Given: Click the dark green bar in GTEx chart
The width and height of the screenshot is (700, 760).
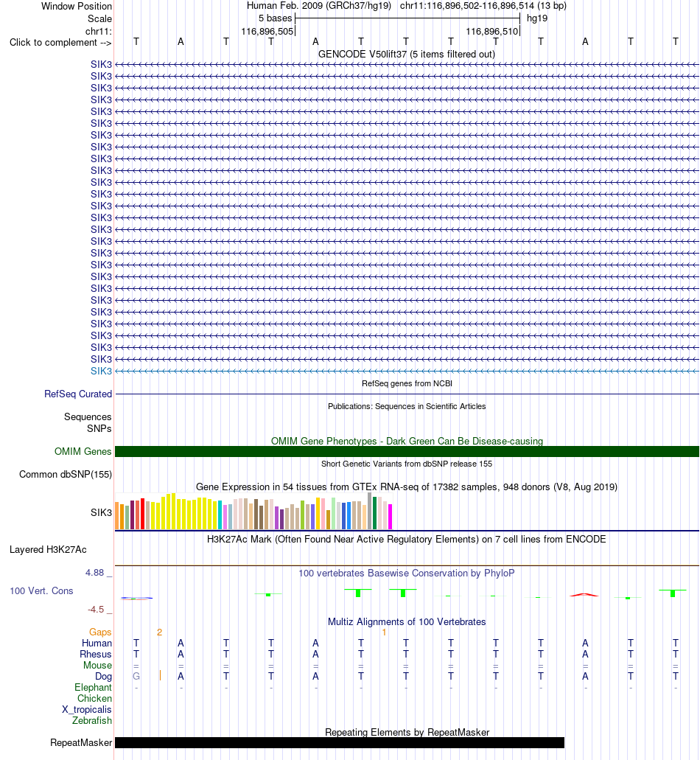Looking at the screenshot, I should tap(375, 513).
